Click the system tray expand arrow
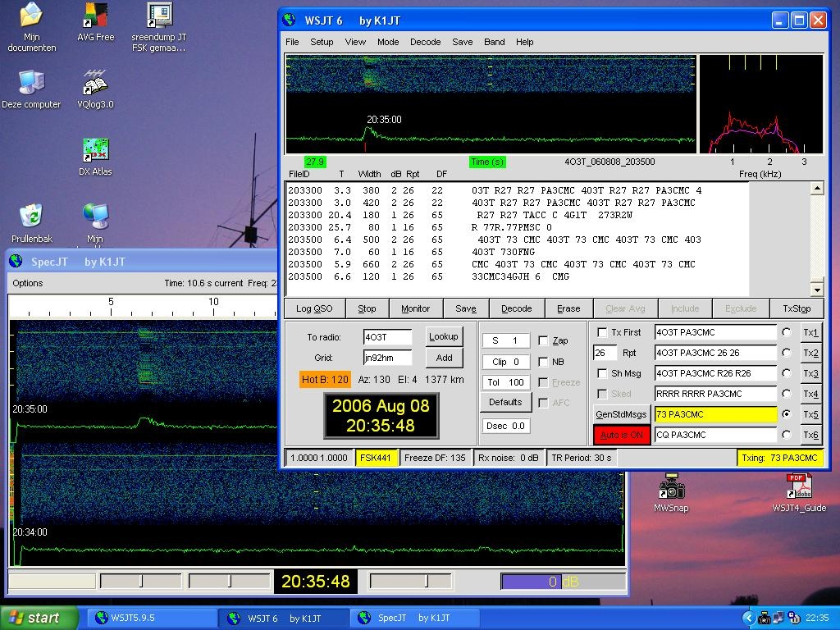The width and height of the screenshot is (840, 630). (748, 619)
